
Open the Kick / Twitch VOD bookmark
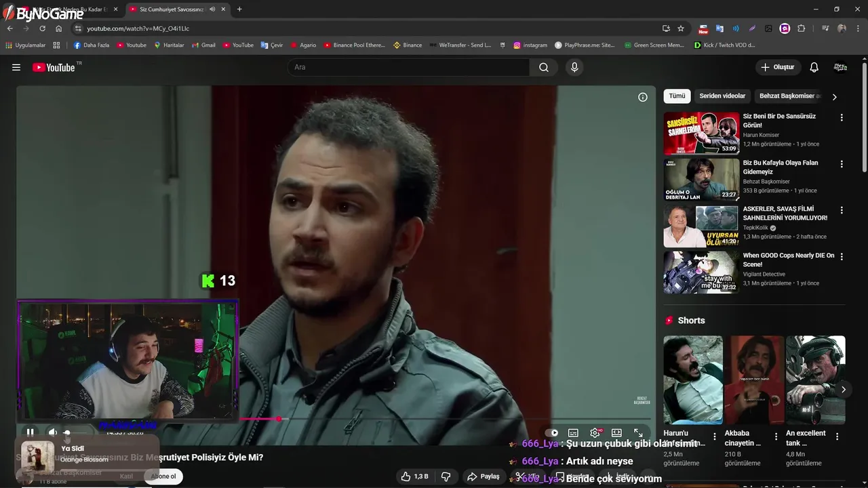(x=724, y=45)
